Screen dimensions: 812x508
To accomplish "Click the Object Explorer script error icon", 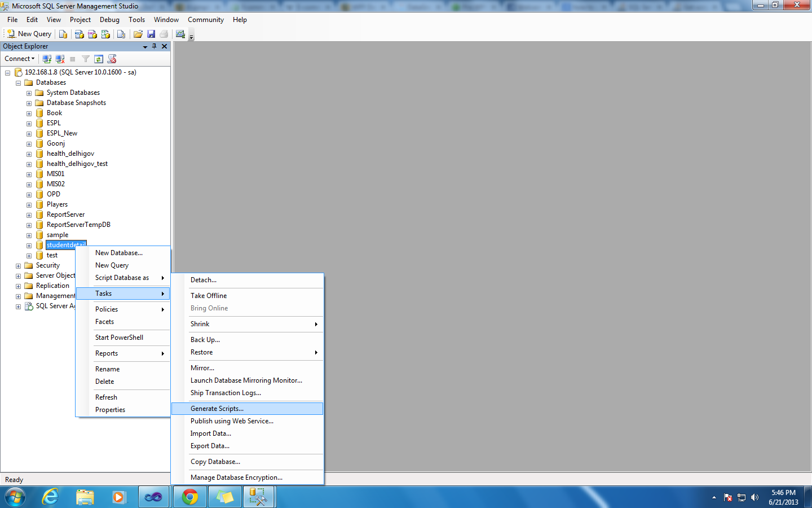I will click(112, 59).
